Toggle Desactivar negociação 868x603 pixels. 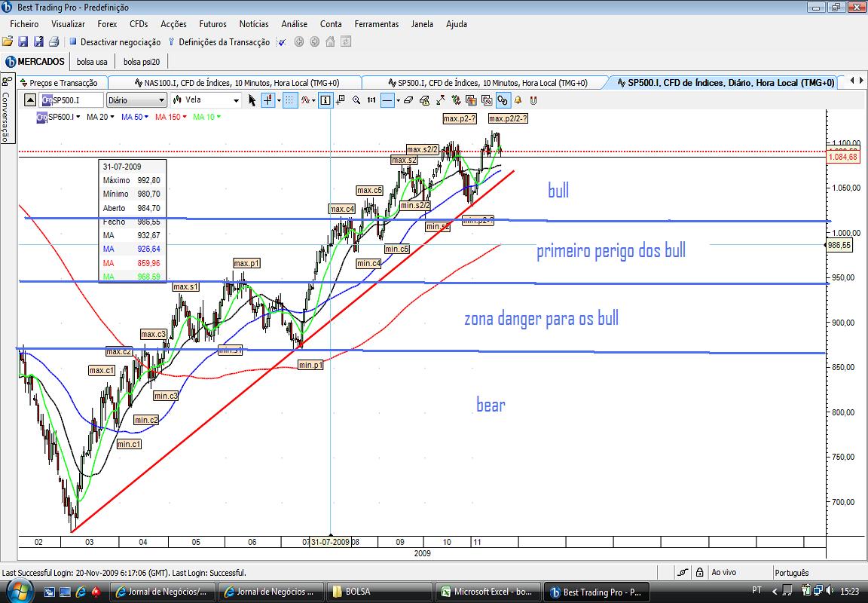[x=115, y=42]
